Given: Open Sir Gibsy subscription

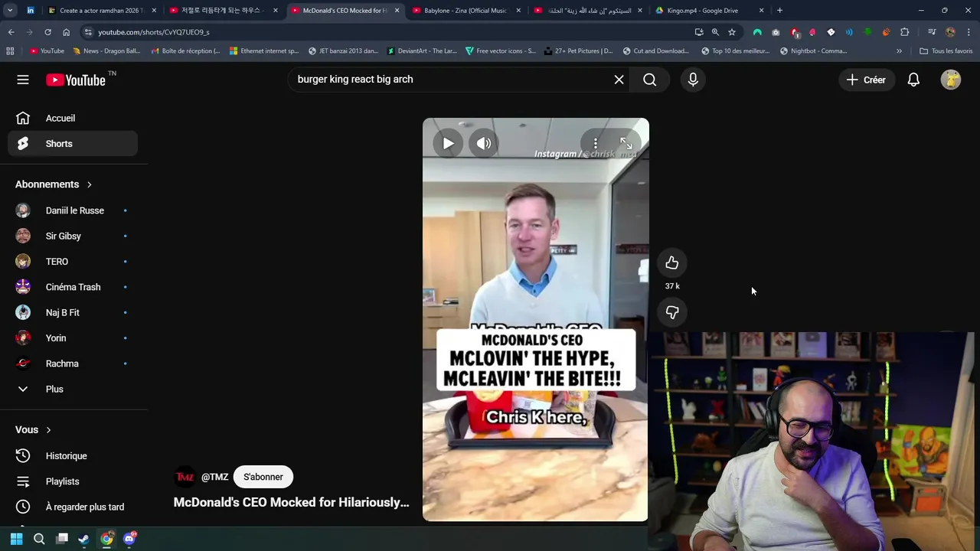Looking at the screenshot, I should (x=73, y=236).
